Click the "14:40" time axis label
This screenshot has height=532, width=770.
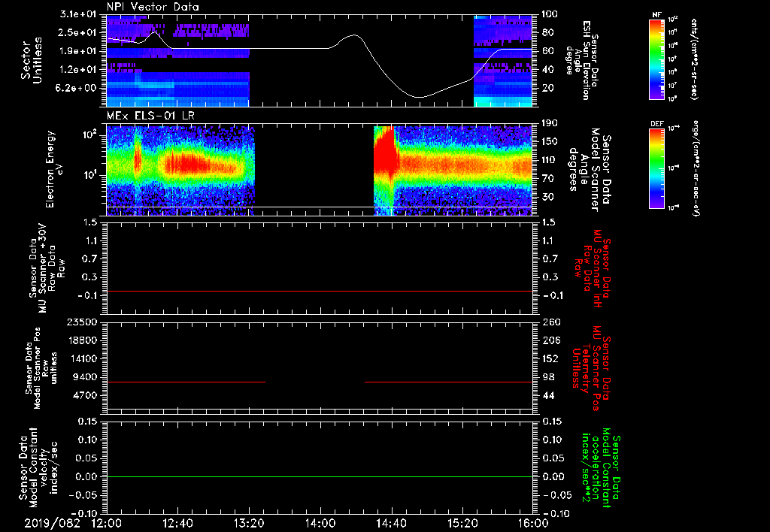391,523
